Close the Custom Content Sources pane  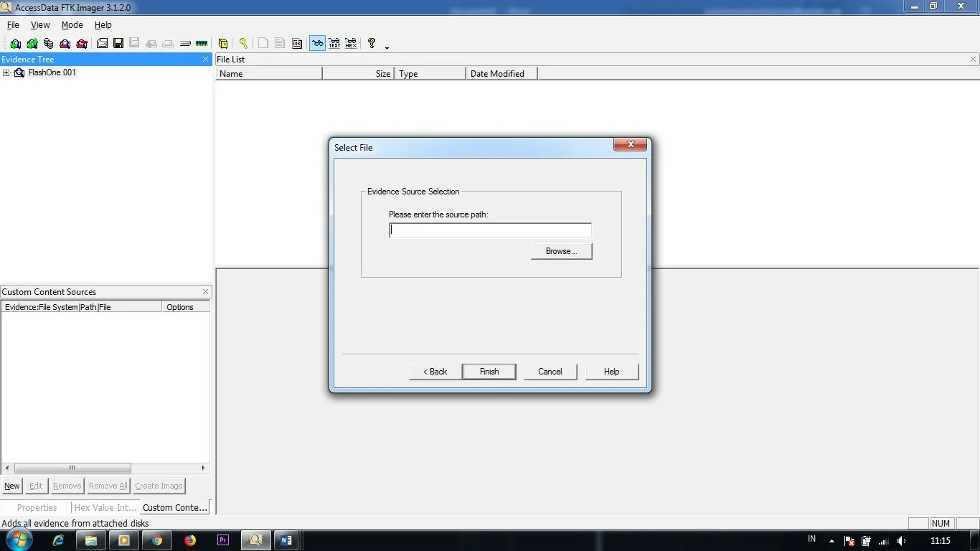coord(206,292)
